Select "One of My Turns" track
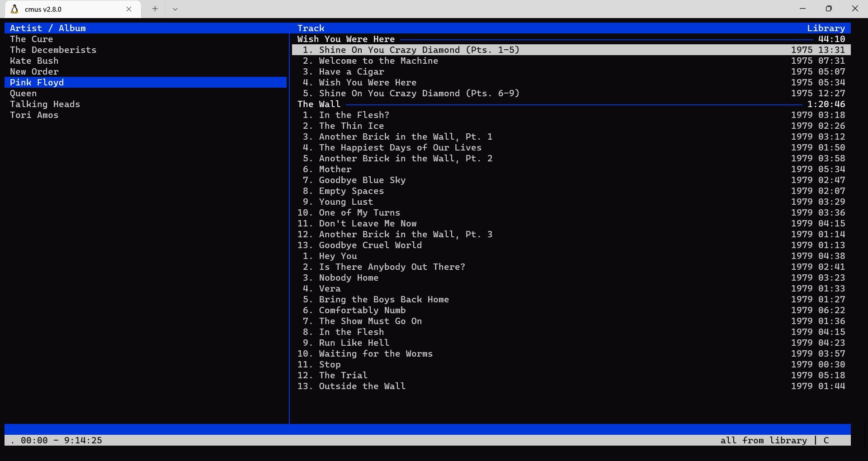The image size is (868, 461). pyautogui.click(x=571, y=212)
